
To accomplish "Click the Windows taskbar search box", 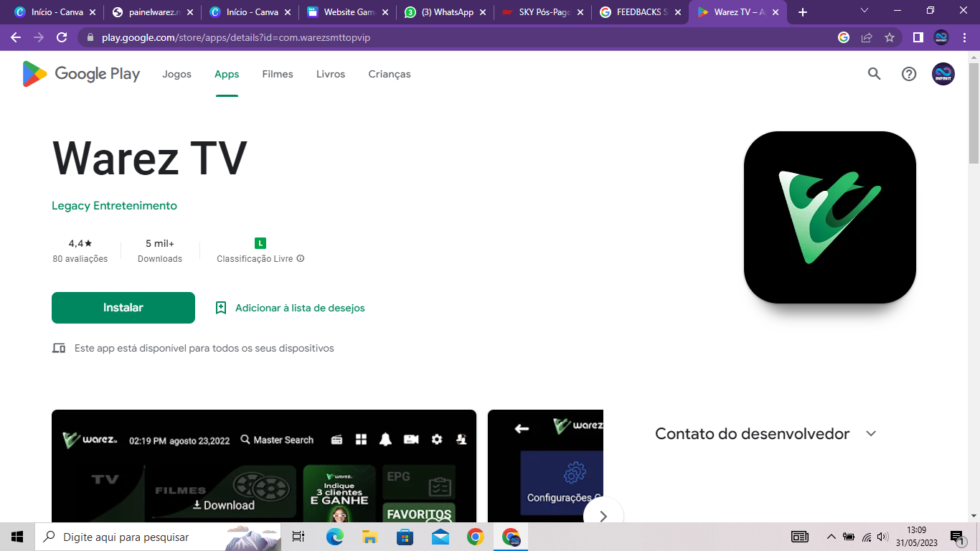I will 157,537.
